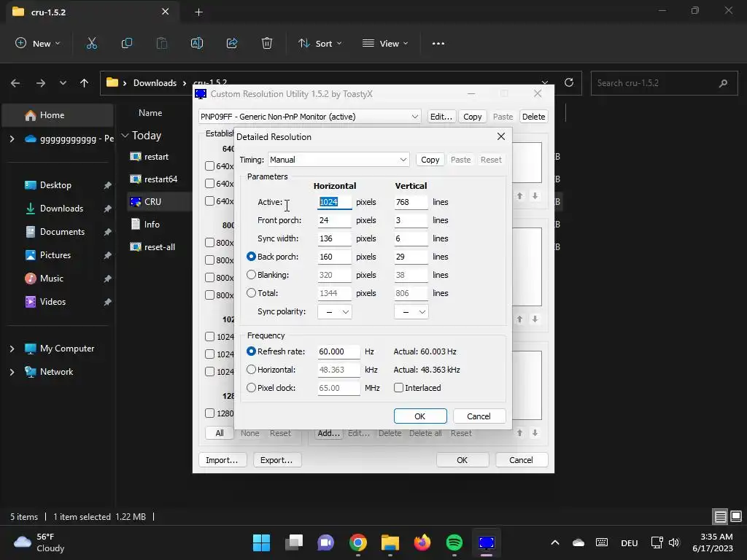Click the Copy icon in Explorer toolbar
Viewport: 747px width, 560px height.
127,43
